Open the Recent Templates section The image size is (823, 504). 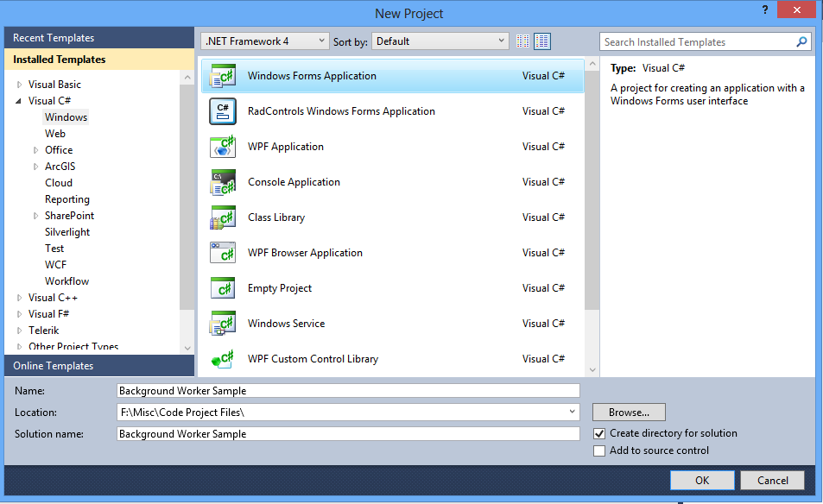(x=99, y=38)
